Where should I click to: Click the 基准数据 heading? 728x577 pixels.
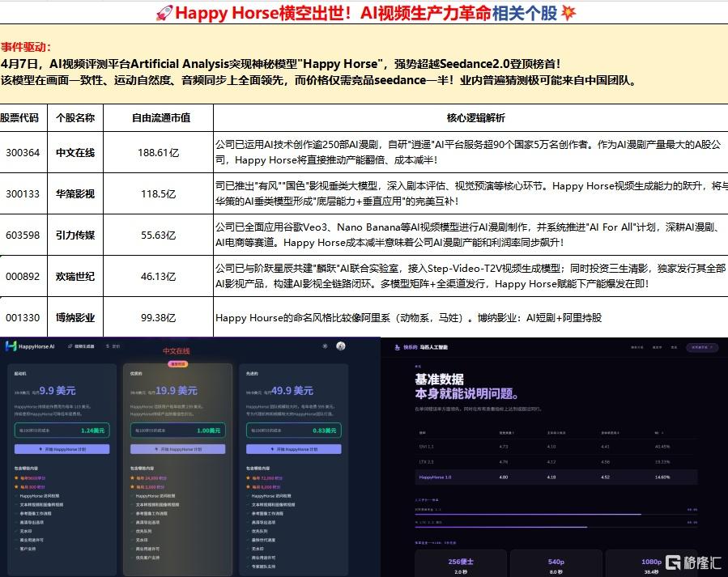[x=439, y=379]
